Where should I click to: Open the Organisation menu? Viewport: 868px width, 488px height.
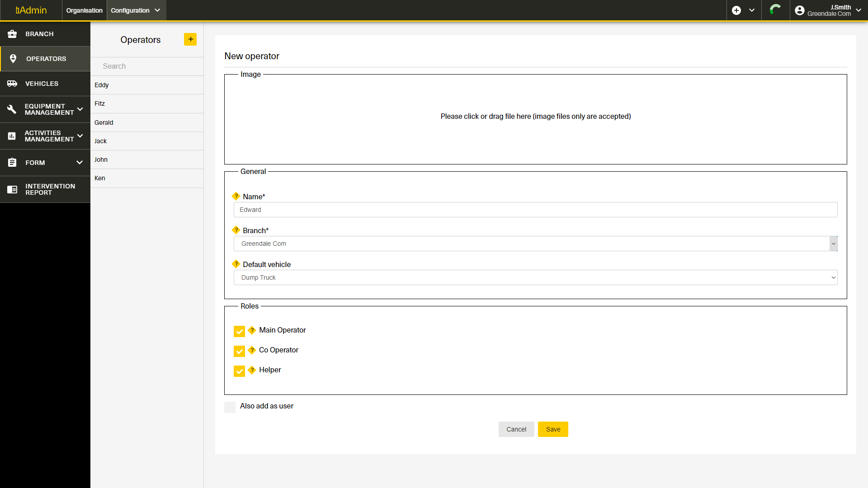84,10
